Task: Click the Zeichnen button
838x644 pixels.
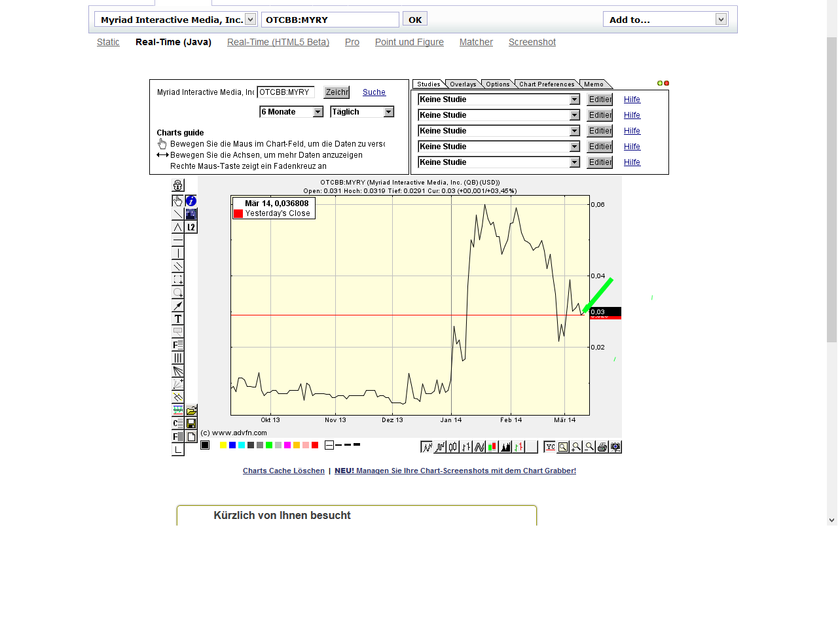Action: [337, 92]
